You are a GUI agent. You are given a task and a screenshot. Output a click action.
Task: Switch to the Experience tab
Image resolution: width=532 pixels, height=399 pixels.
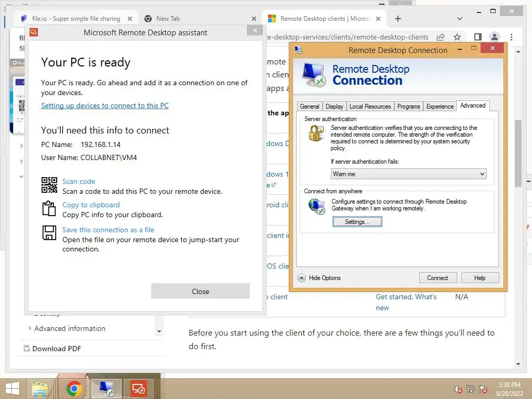[x=440, y=107]
